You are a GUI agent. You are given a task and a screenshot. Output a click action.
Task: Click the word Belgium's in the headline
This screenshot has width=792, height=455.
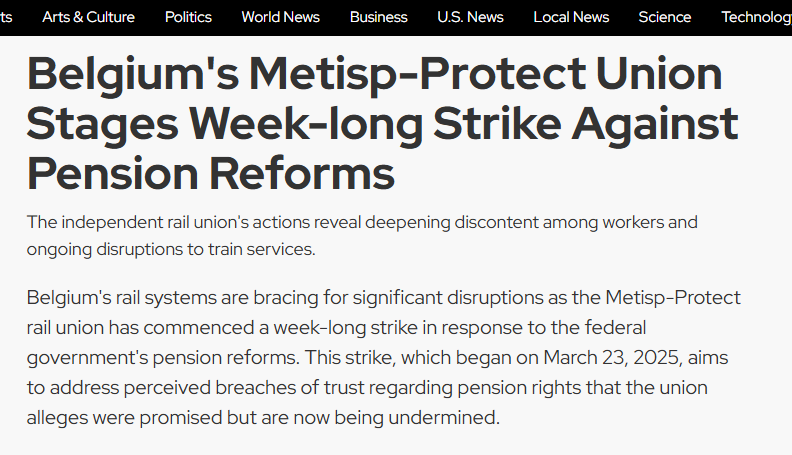tap(129, 75)
